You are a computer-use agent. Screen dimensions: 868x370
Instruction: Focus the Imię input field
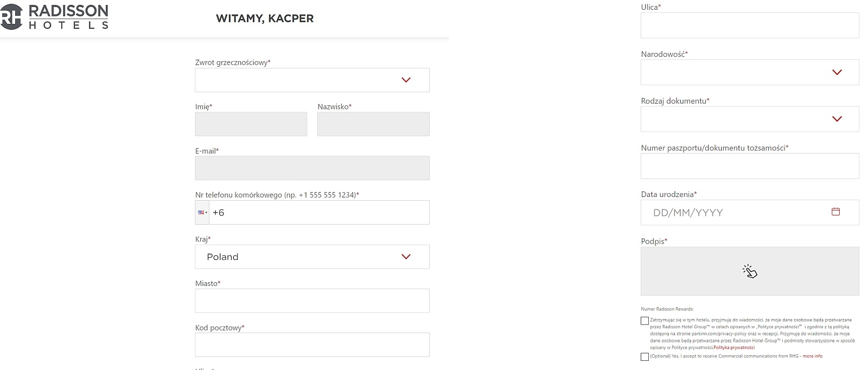(251, 124)
